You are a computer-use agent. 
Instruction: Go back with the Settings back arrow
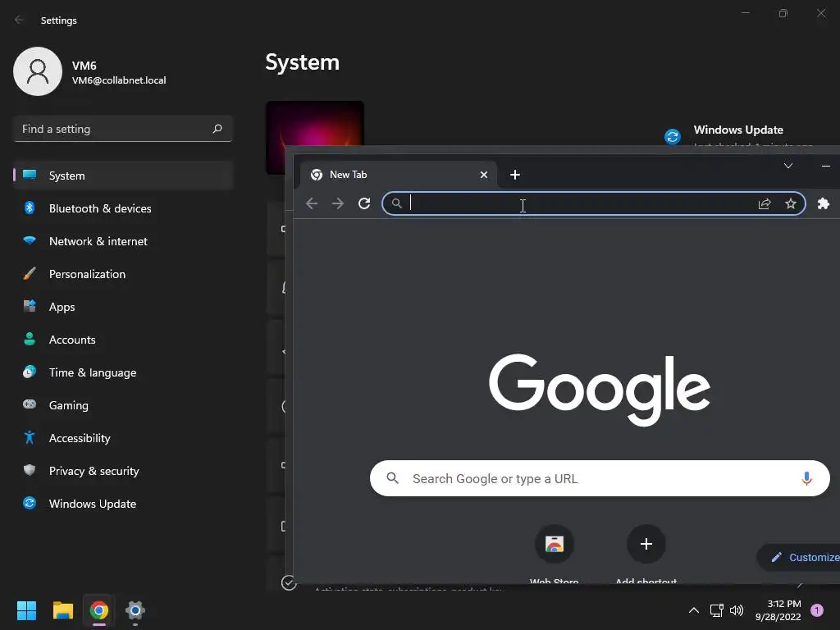point(20,20)
